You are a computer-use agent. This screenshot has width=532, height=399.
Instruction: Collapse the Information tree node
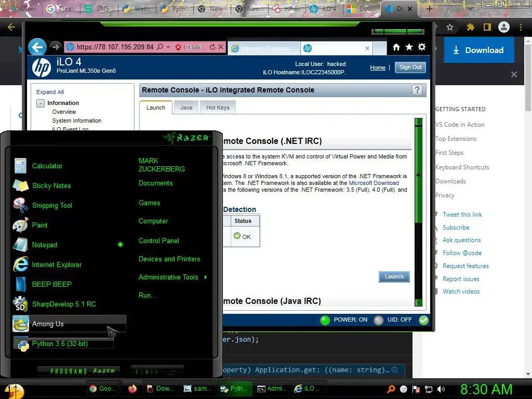click(x=41, y=103)
